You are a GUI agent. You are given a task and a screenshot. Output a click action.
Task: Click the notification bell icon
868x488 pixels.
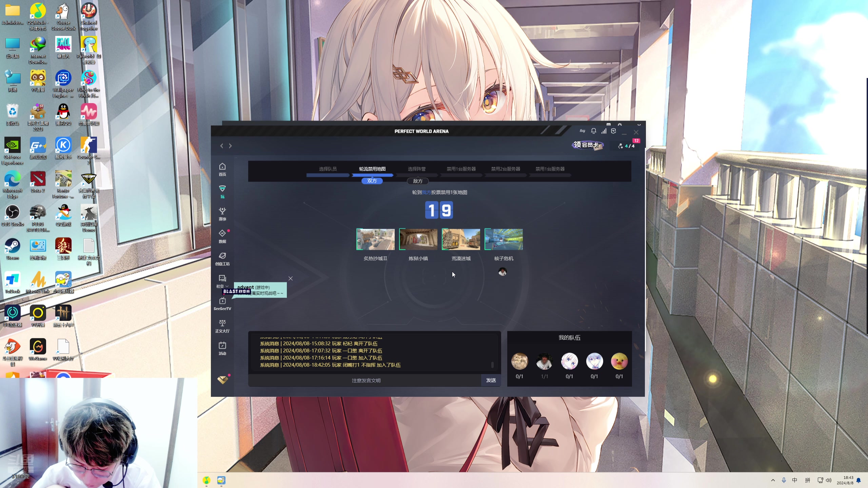593,131
